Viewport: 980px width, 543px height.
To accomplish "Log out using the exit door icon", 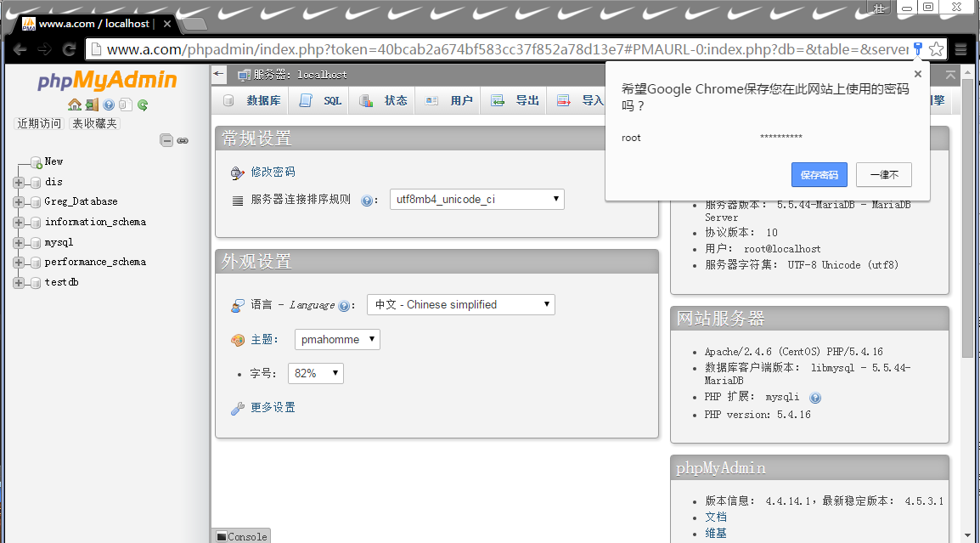I will click(x=92, y=105).
